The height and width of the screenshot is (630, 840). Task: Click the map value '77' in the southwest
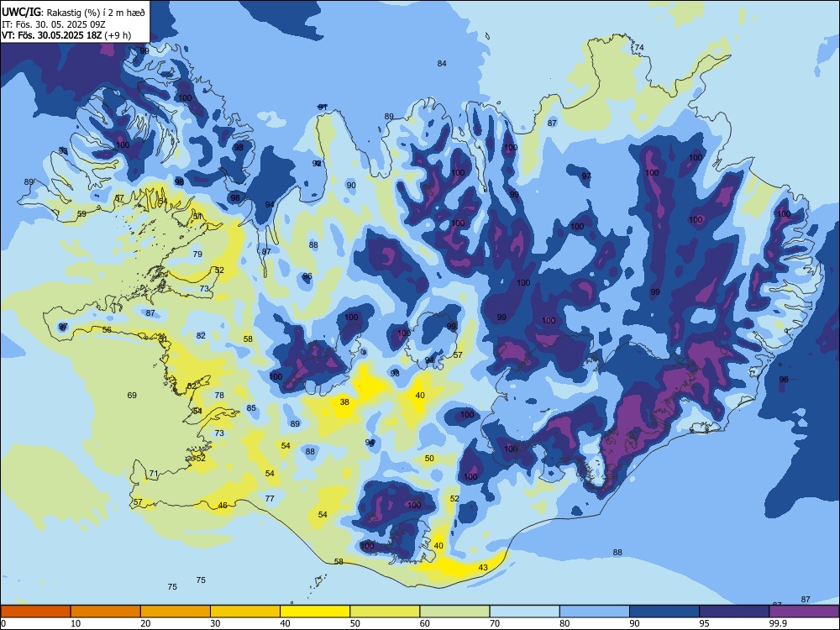click(270, 499)
